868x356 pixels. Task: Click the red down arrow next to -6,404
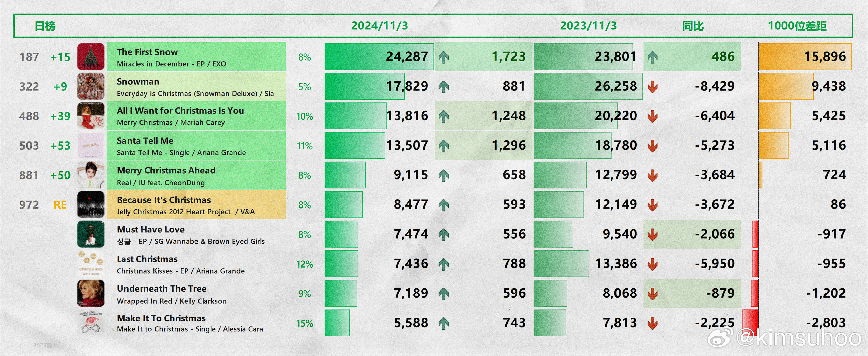click(653, 116)
